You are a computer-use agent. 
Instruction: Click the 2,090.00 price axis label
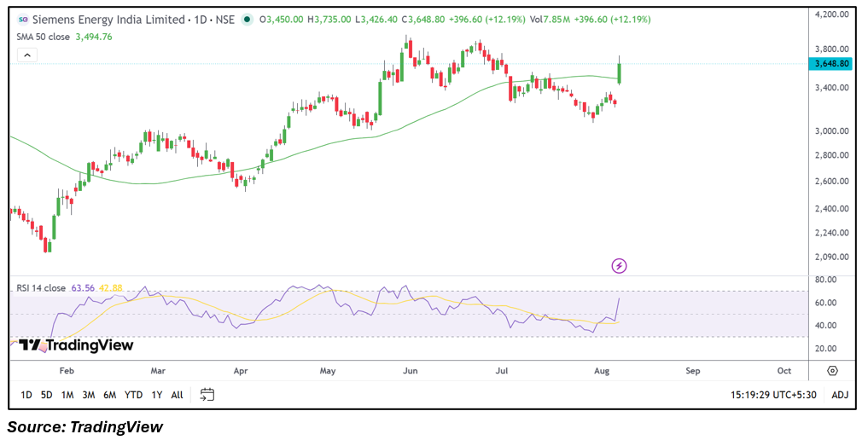click(x=832, y=257)
